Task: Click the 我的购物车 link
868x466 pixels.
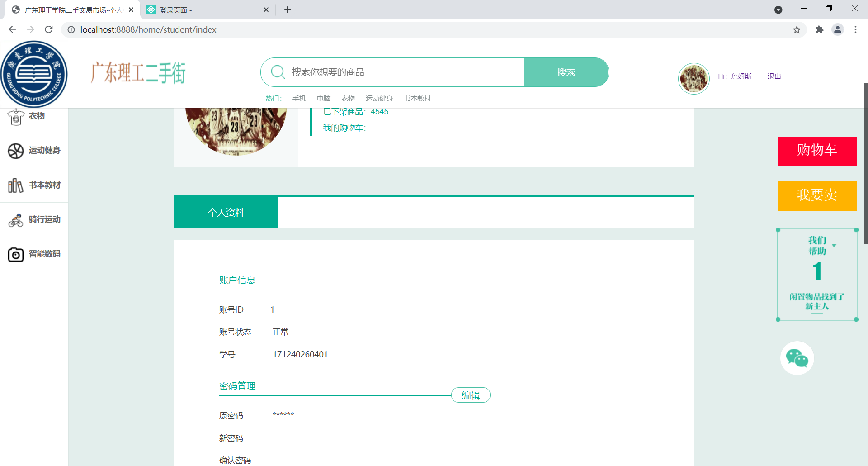Action: (344, 128)
